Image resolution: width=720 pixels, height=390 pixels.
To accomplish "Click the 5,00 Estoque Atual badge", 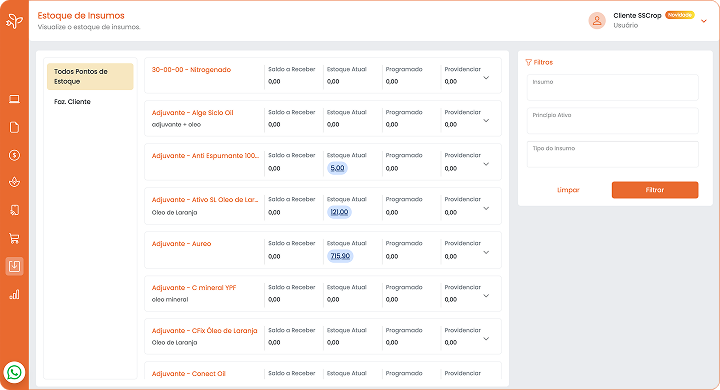I will click(338, 168).
